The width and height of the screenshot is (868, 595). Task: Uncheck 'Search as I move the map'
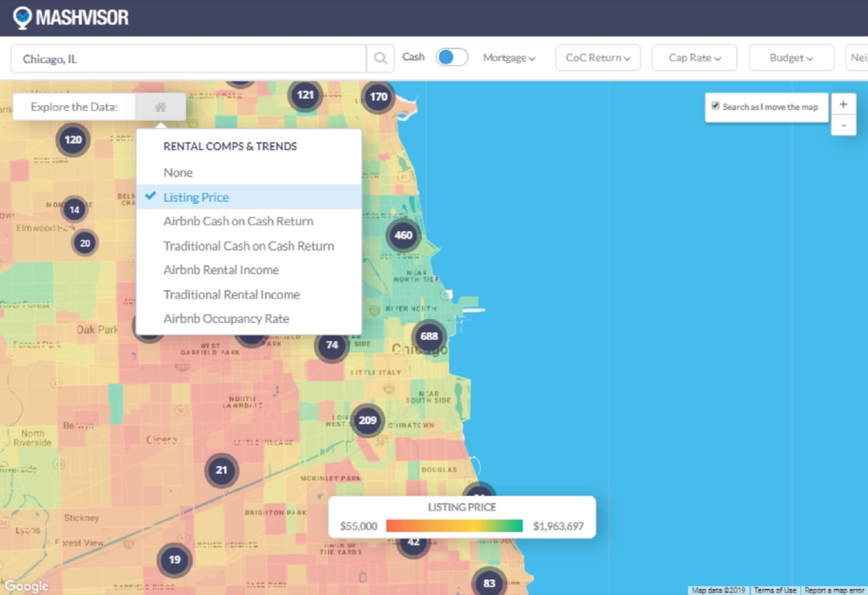(716, 105)
